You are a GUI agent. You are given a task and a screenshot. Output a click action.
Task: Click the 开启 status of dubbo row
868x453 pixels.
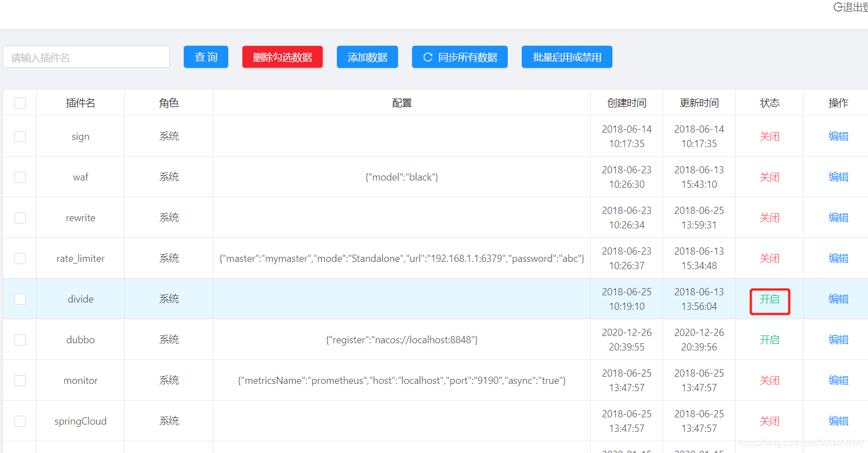[x=770, y=340]
